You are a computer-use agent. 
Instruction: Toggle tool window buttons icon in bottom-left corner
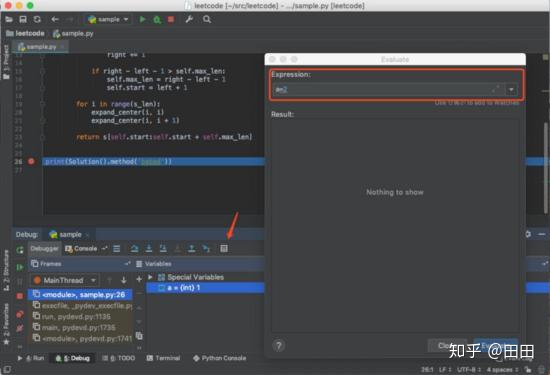coord(7,369)
